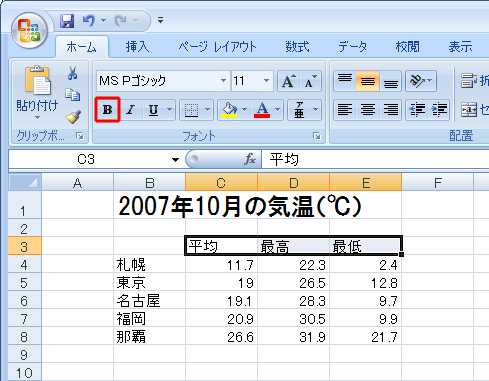This screenshot has width=489, height=381.
Task: Click the wrap text icon
Action: point(469,81)
